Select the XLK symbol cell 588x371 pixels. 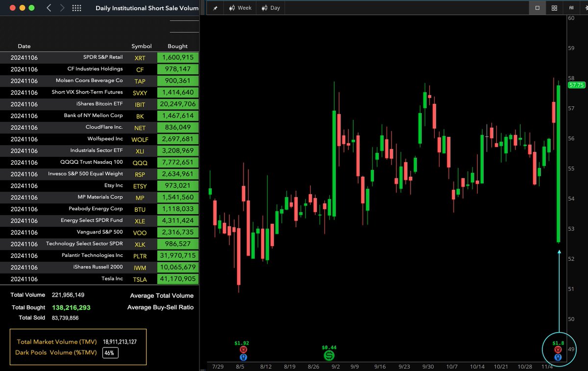coord(140,244)
